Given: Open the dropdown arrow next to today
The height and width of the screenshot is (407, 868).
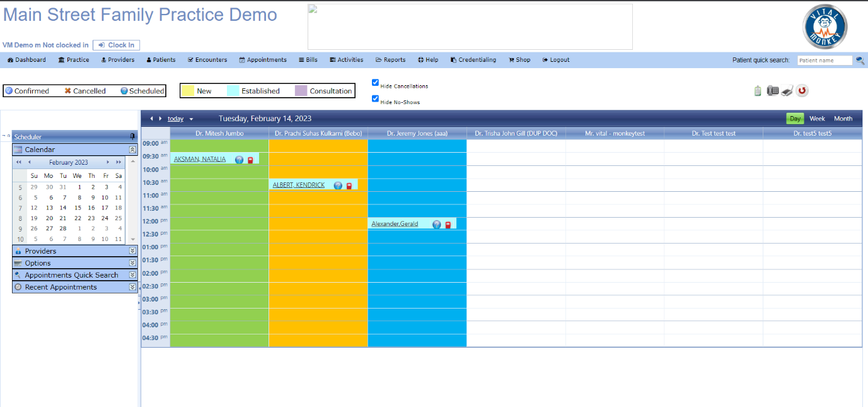Looking at the screenshot, I should point(191,119).
